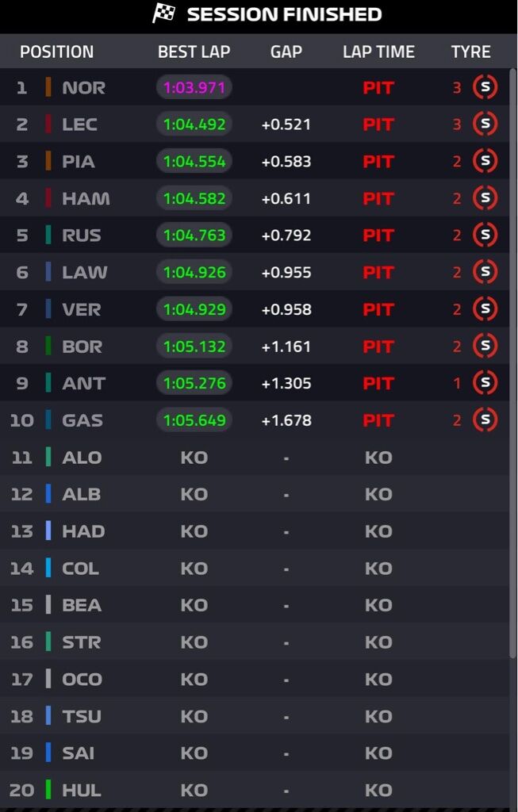Click PIA's best lap time 1:04.554
The image size is (518, 812).
pos(194,162)
